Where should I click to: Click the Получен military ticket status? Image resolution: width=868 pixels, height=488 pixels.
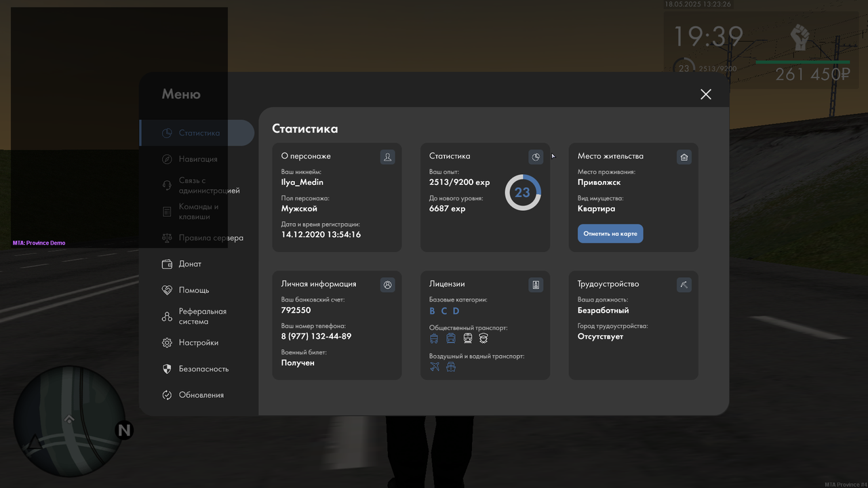coord(298,363)
